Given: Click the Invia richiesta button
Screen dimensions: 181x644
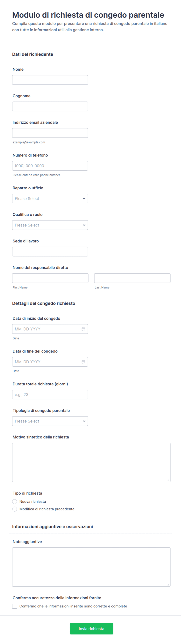Looking at the screenshot, I should point(91,628).
